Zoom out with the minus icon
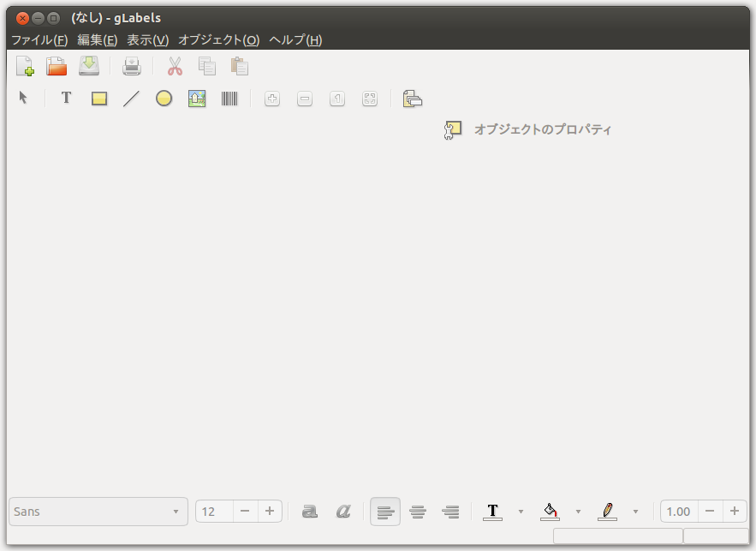 point(305,99)
